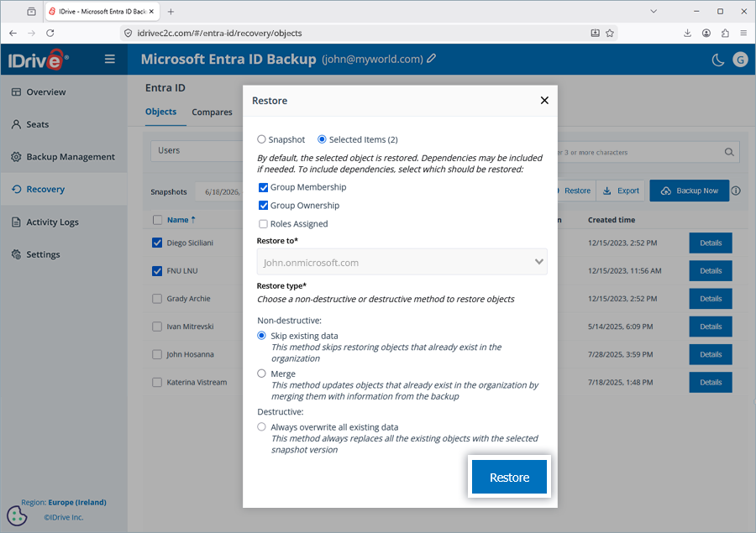This screenshot has height=533, width=756.
Task: Go back in browser history
Action: tap(13, 33)
